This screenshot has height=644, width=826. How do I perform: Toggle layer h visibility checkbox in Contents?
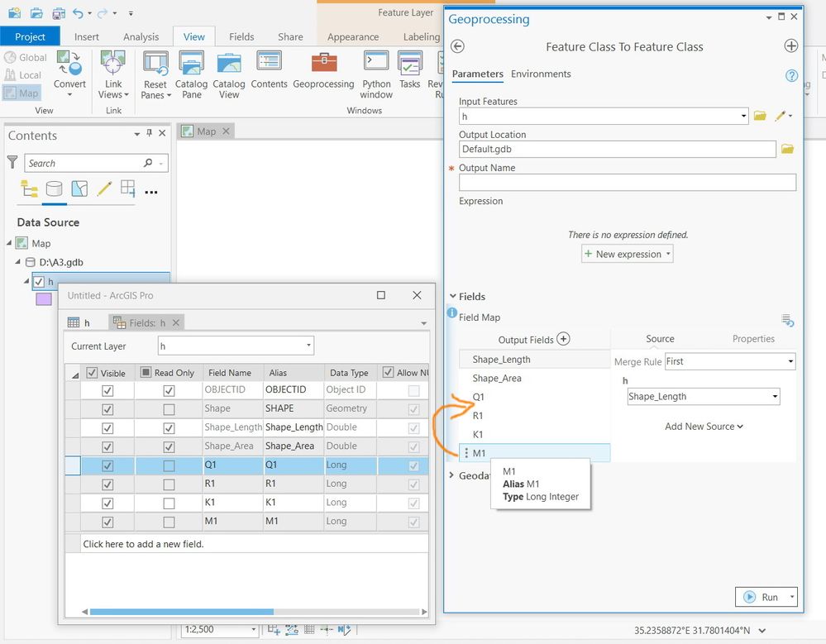pyautogui.click(x=38, y=282)
